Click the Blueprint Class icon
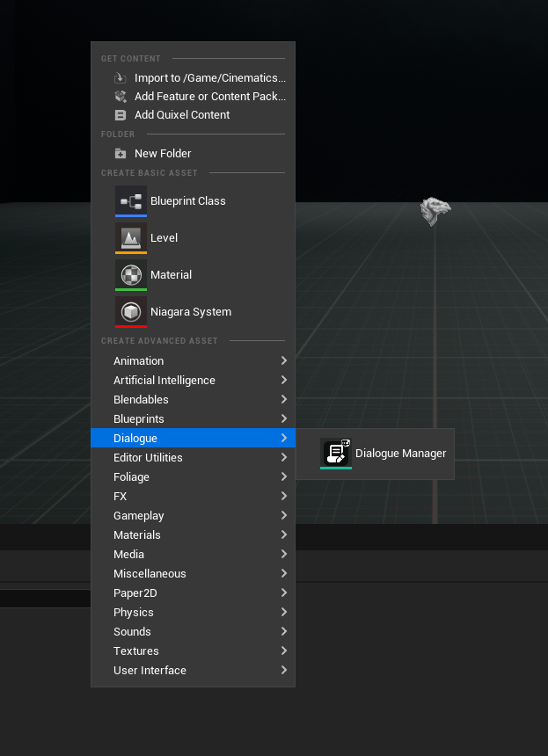The height and width of the screenshot is (756, 548). click(x=131, y=200)
